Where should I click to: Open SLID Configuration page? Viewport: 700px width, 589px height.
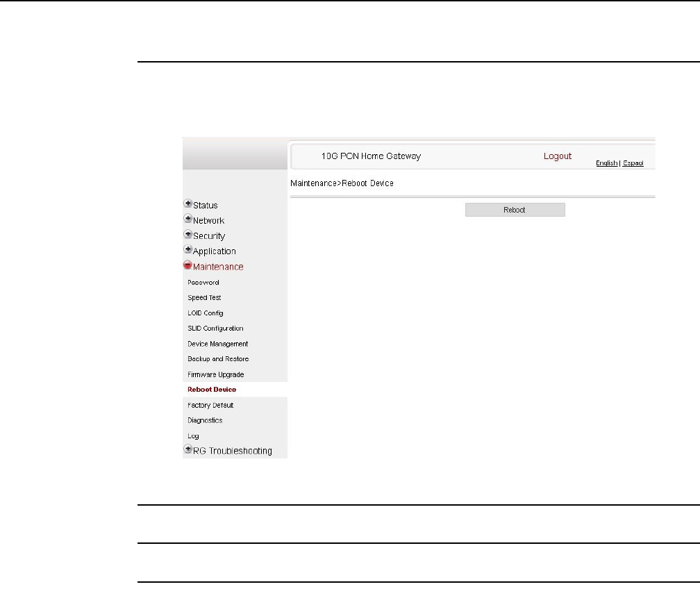point(215,329)
